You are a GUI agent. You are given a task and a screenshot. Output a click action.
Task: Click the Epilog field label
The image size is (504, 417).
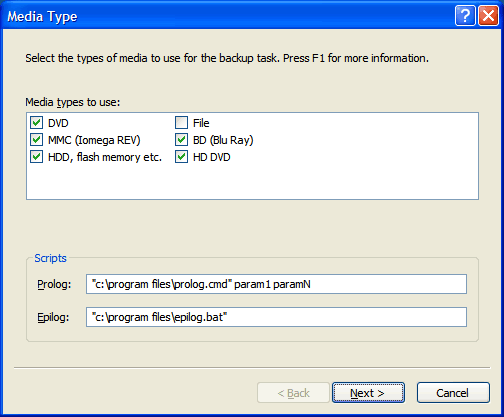coord(53,317)
